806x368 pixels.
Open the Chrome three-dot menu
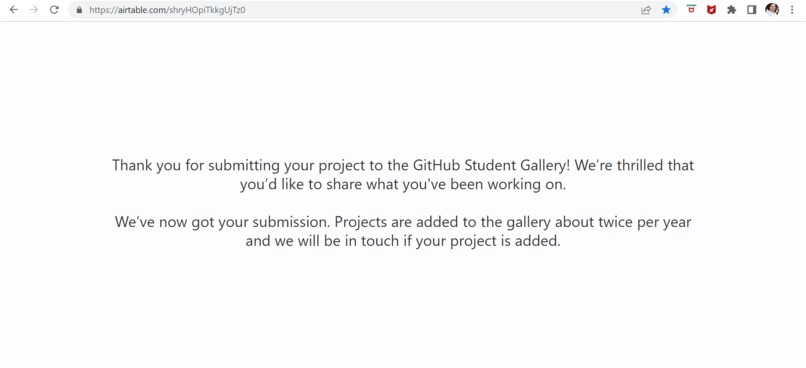click(x=792, y=10)
